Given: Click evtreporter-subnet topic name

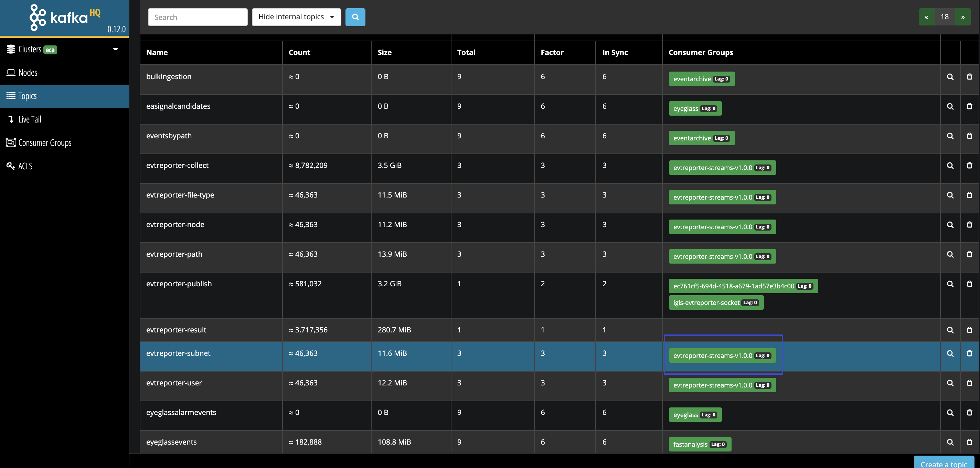Looking at the screenshot, I should (x=178, y=353).
